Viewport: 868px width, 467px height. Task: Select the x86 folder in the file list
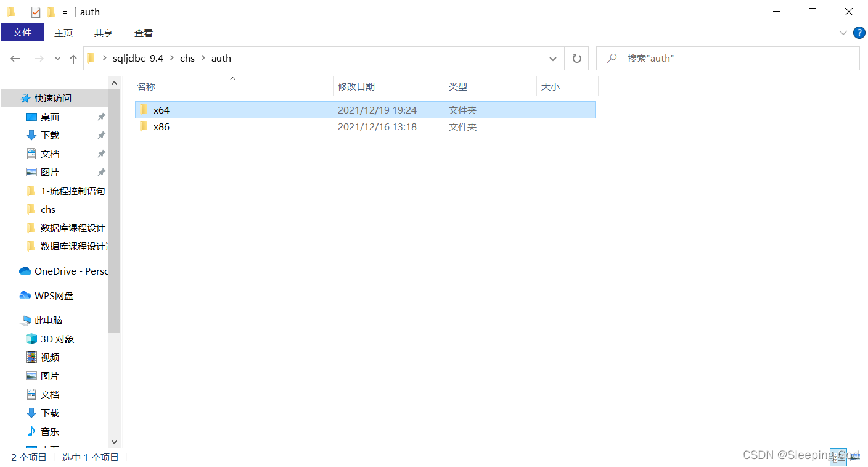pyautogui.click(x=161, y=126)
